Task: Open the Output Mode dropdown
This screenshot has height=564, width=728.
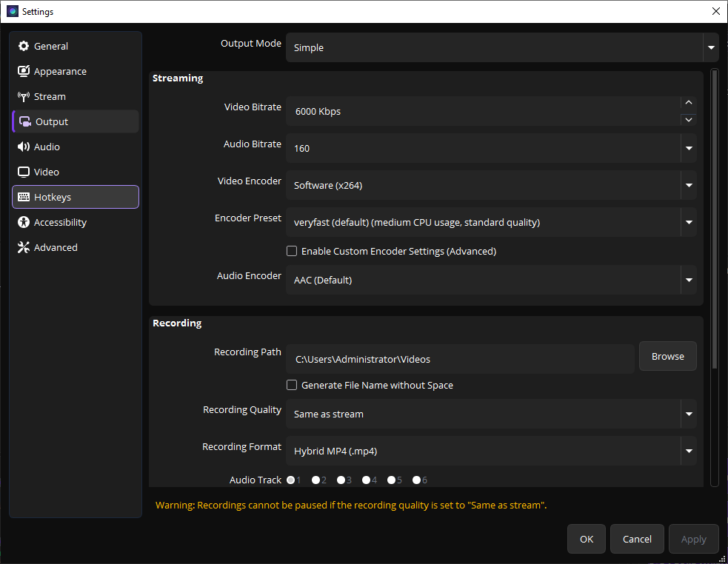Action: click(502, 47)
